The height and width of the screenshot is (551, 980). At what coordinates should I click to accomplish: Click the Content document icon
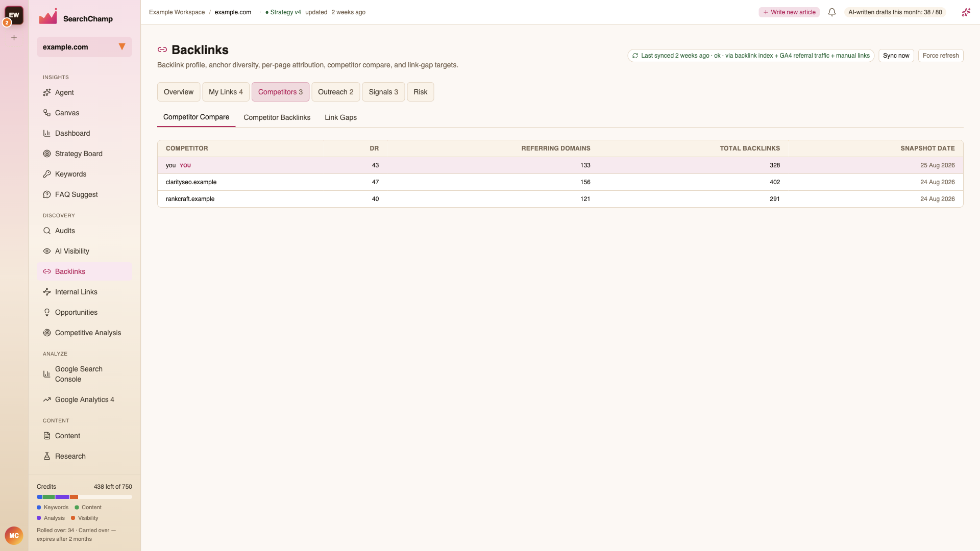tap(47, 436)
